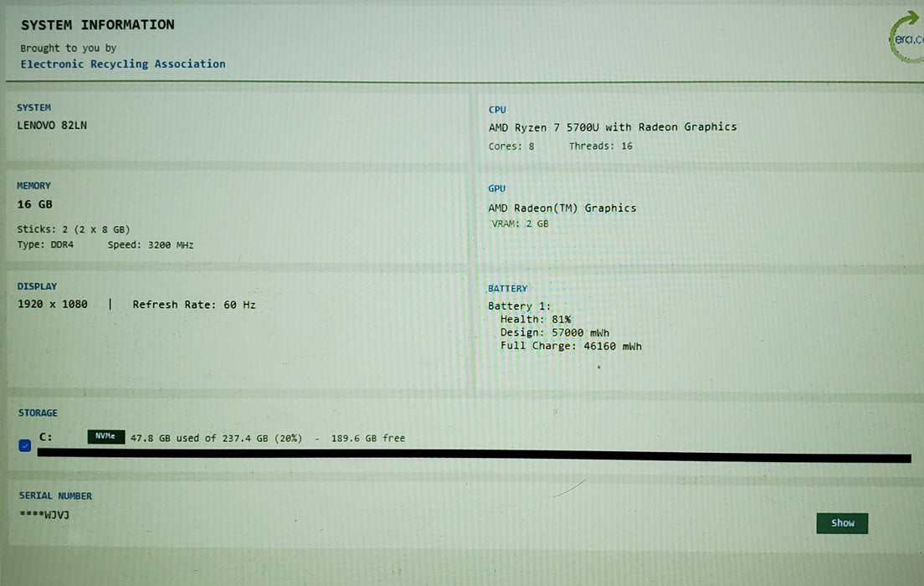
Task: Click the VRAM: 2 GB value
Action: click(x=521, y=224)
